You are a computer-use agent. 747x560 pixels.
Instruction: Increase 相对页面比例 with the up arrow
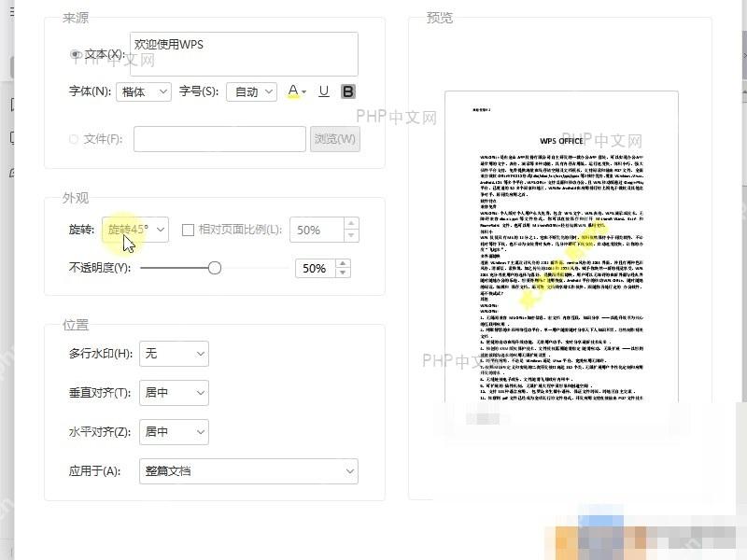tap(351, 223)
